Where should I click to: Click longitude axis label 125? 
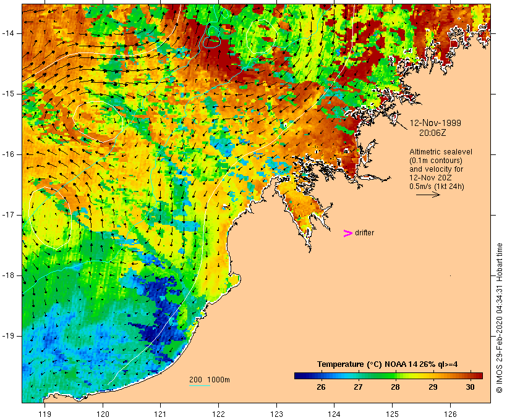click(393, 414)
